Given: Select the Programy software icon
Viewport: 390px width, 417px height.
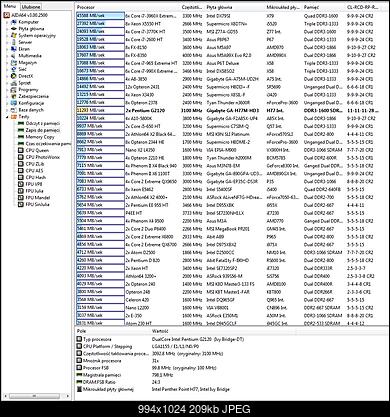Looking at the screenshot, I should coord(14,90).
